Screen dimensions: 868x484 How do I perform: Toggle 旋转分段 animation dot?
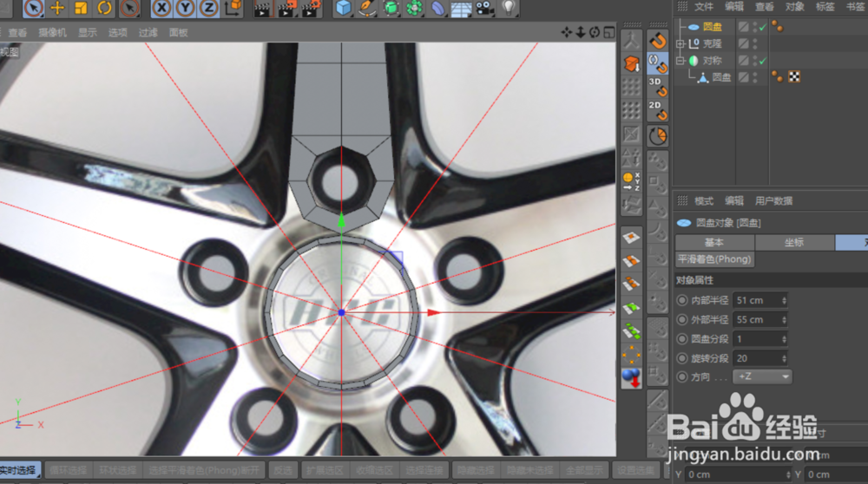[682, 358]
